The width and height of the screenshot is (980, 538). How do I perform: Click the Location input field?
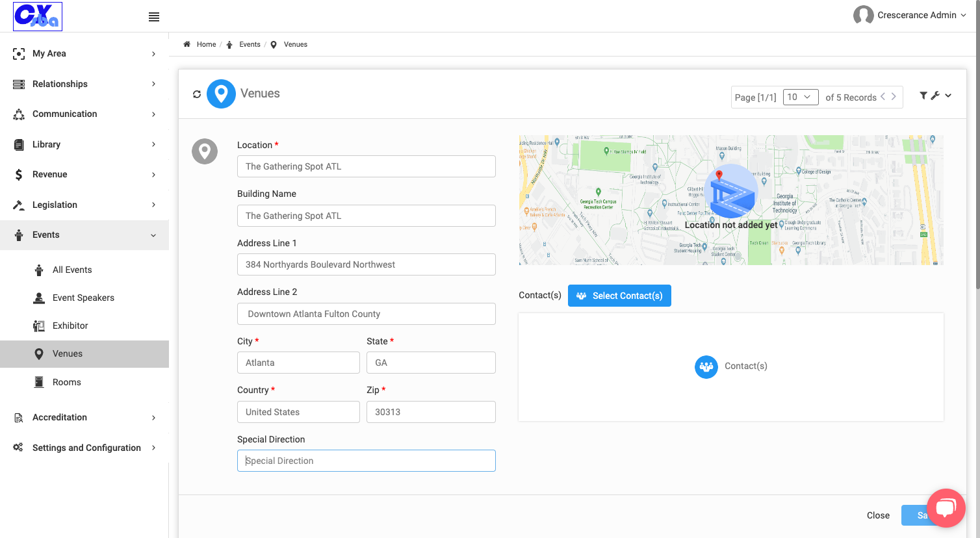click(367, 166)
